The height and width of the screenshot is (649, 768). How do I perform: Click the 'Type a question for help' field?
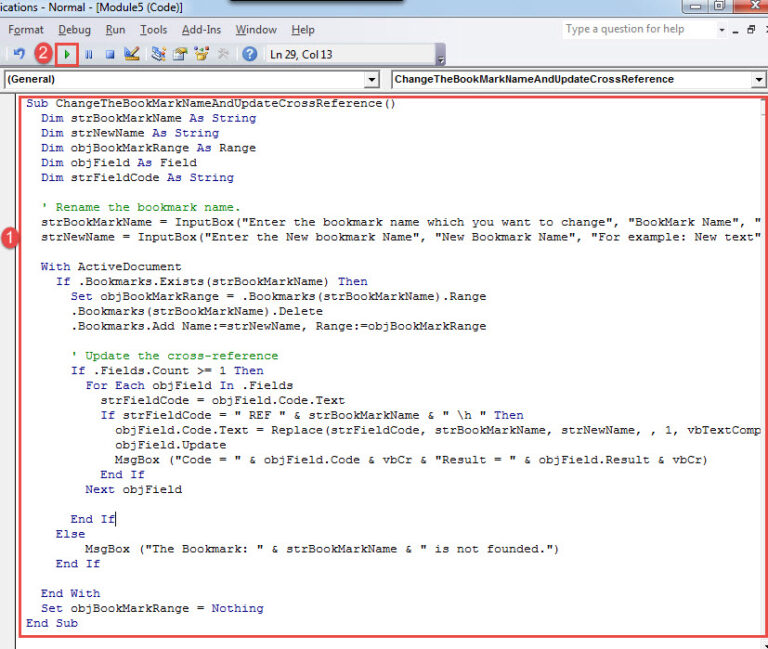coord(637,30)
